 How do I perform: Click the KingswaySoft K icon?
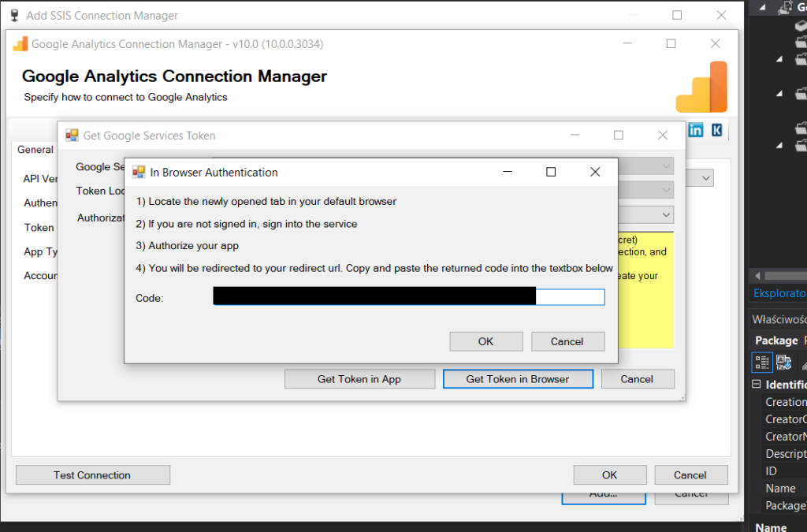click(x=717, y=130)
